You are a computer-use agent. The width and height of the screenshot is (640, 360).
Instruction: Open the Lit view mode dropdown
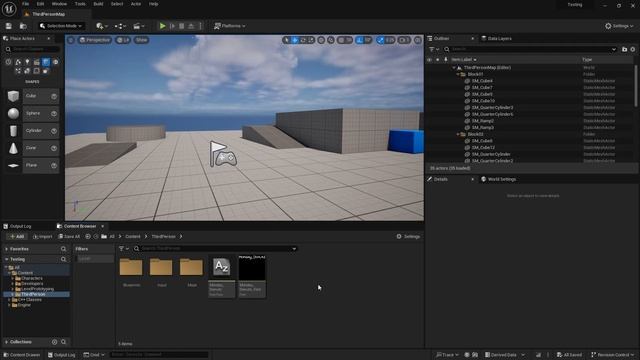123,40
